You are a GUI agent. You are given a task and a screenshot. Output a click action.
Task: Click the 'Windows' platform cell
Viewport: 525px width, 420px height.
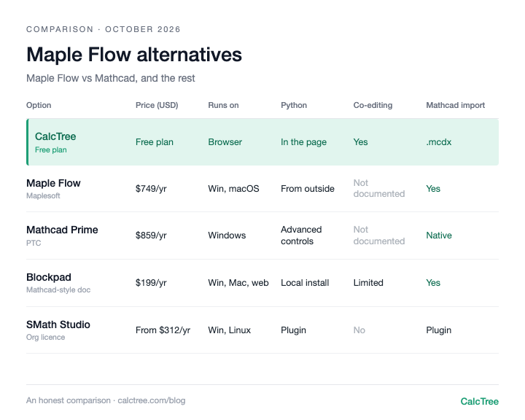[x=227, y=236]
